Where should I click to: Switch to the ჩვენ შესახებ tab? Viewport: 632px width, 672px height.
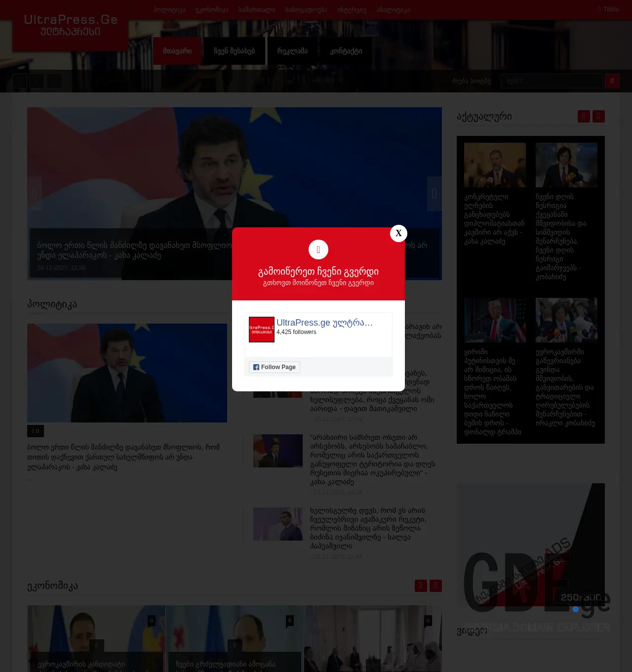tap(234, 50)
